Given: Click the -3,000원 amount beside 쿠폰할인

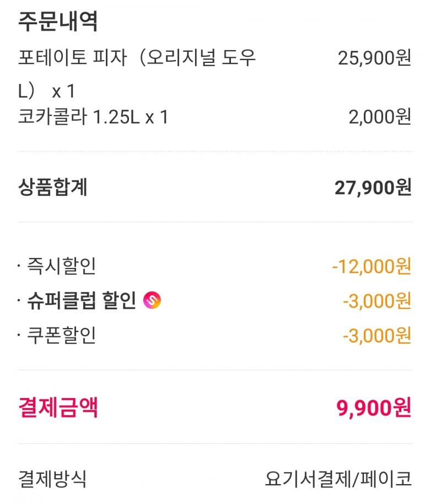Looking at the screenshot, I should 377,335.
